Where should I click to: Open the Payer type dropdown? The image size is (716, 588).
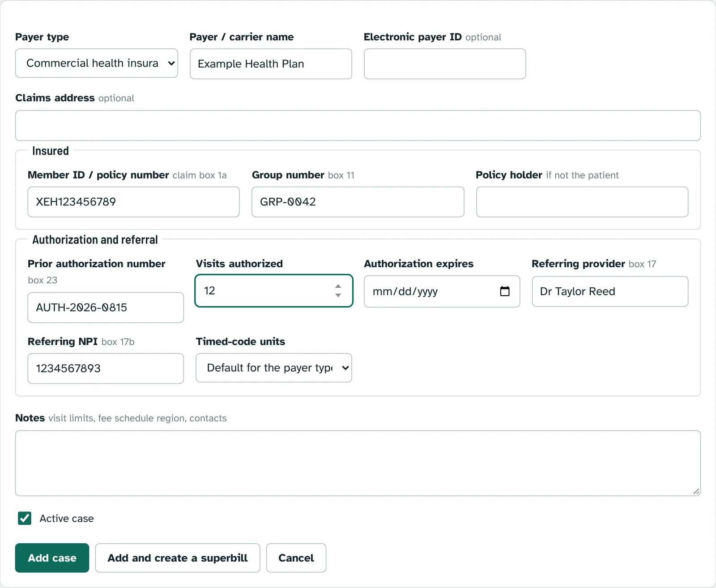pos(97,63)
